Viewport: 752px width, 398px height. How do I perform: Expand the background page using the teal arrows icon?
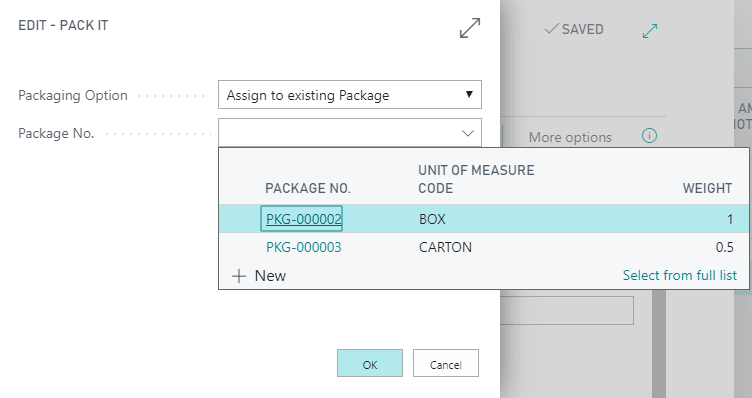pyautogui.click(x=650, y=31)
